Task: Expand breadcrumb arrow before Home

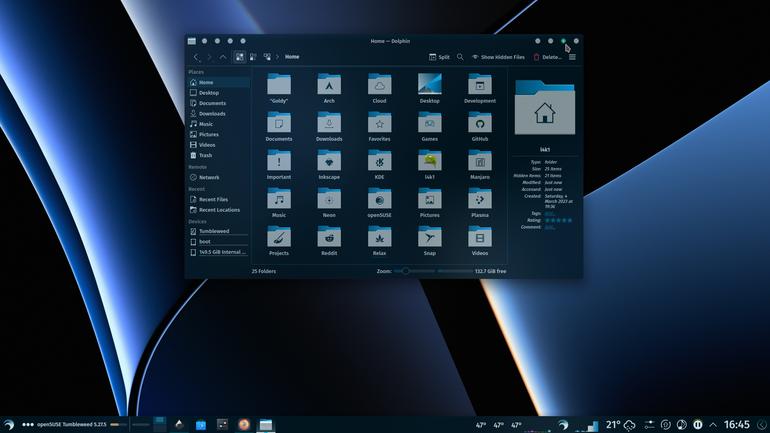Action: click(277, 57)
